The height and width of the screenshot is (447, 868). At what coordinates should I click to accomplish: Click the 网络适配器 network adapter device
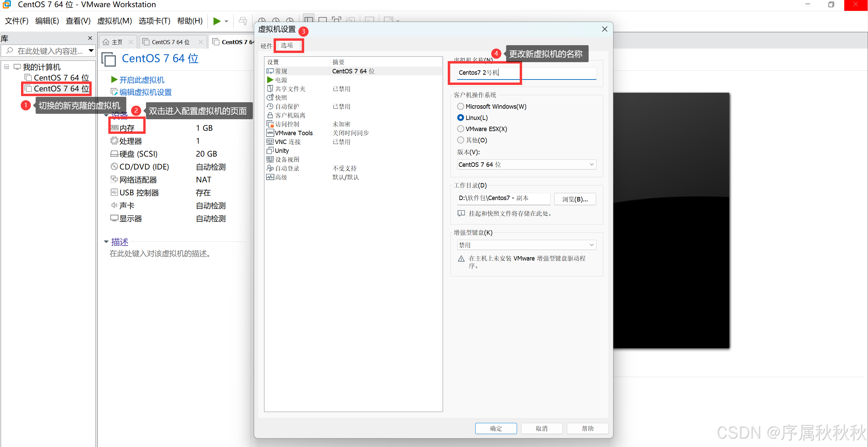[138, 180]
